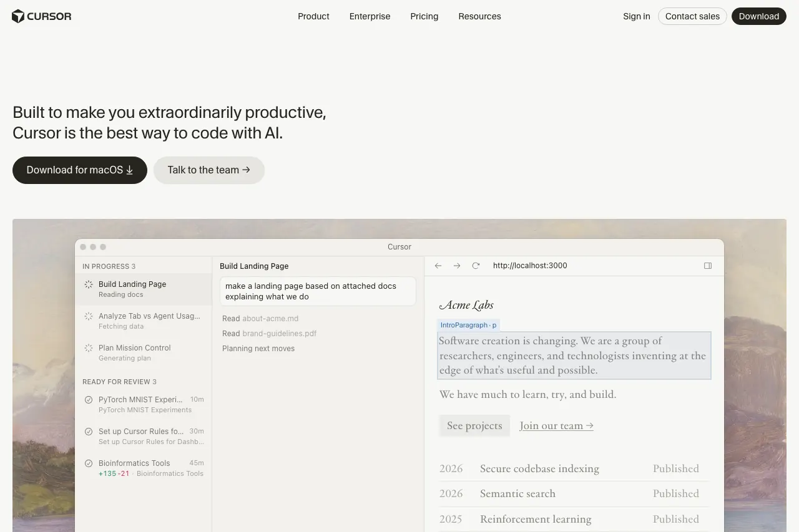The width and height of the screenshot is (799, 532).
Task: Click the IntroParagraph p element tag
Action: click(x=469, y=326)
